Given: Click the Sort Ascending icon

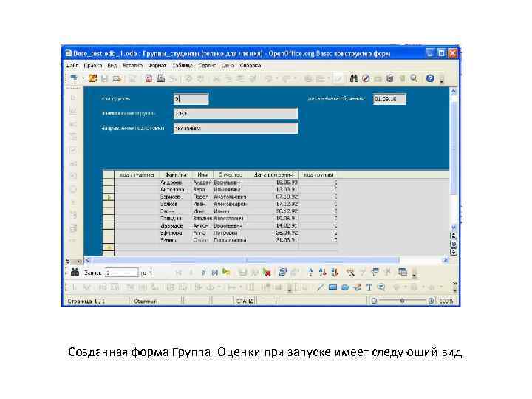Looking at the screenshot, I should 323,272.
